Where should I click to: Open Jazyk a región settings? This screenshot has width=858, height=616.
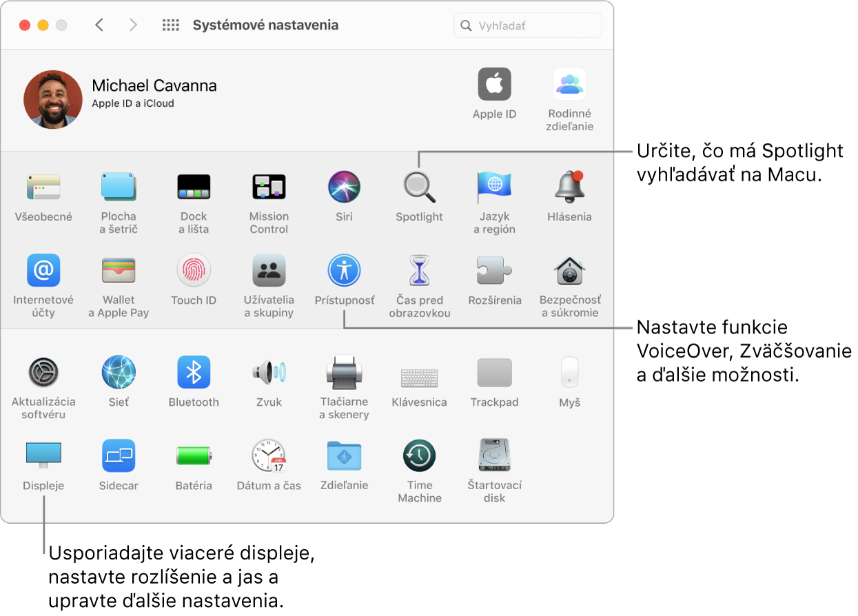coord(494,187)
